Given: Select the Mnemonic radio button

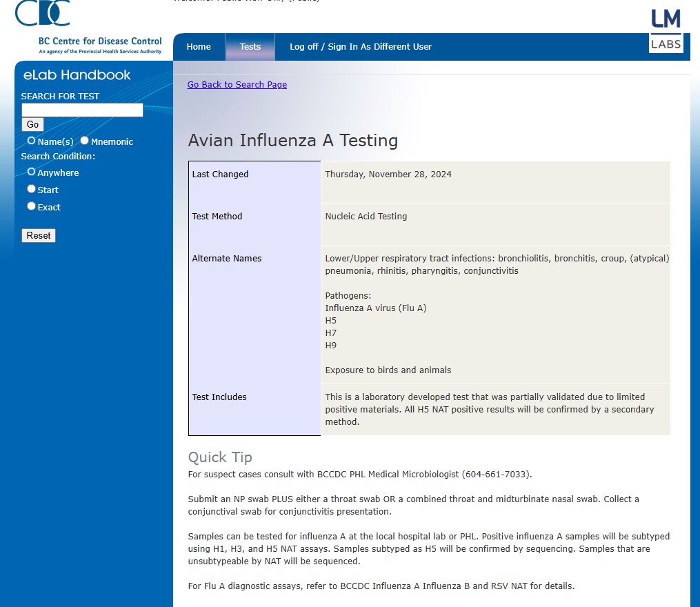Looking at the screenshot, I should (x=85, y=141).
